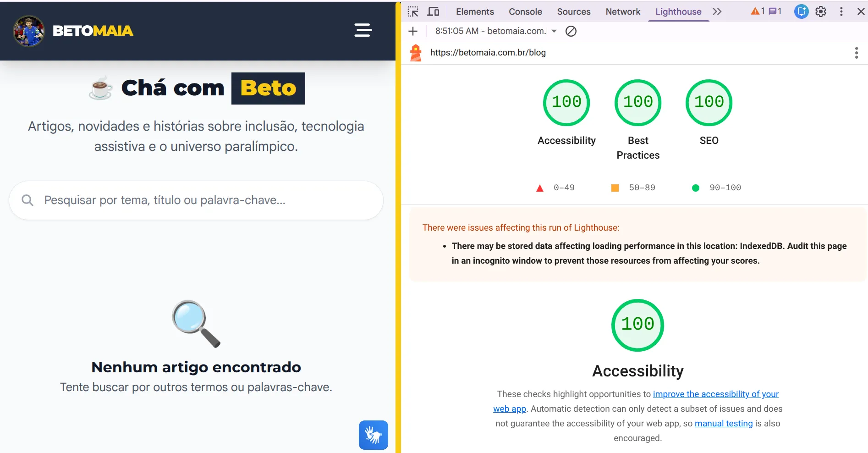The height and width of the screenshot is (453, 868).
Task: Click the plus icon to start new Lighthouse report
Action: pyautogui.click(x=413, y=31)
